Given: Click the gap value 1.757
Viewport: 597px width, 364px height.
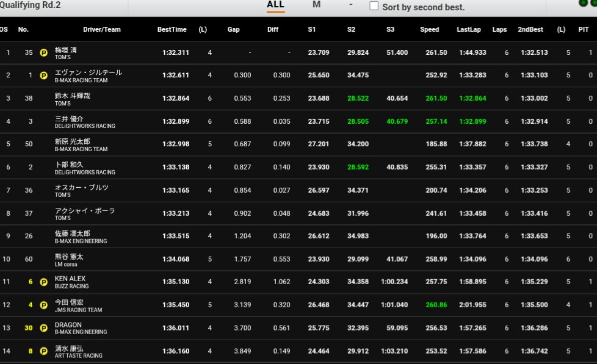Looking at the screenshot, I should (242, 259).
